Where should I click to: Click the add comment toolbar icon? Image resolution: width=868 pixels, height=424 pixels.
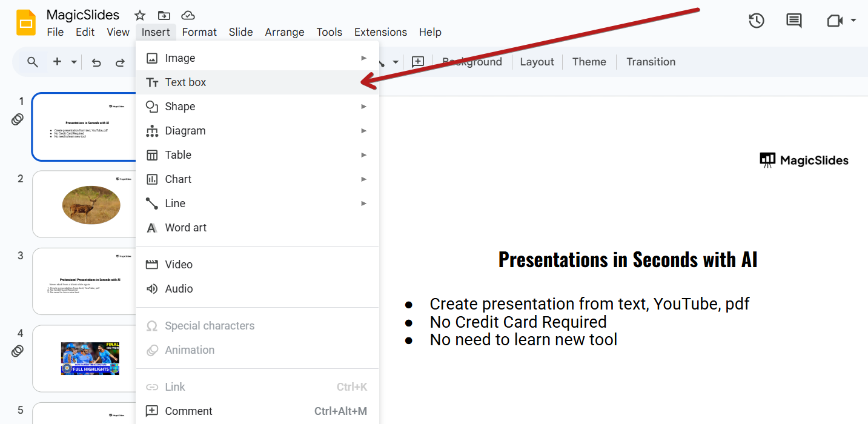point(417,62)
